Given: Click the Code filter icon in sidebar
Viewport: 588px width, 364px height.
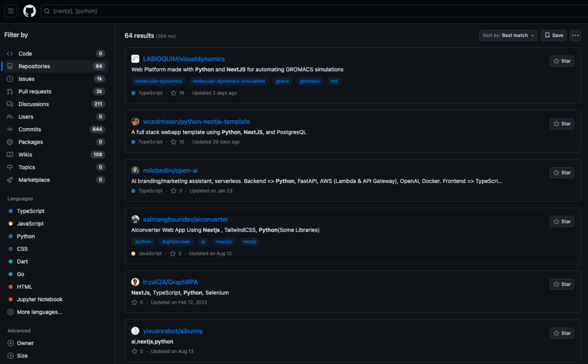Looking at the screenshot, I should pos(10,53).
